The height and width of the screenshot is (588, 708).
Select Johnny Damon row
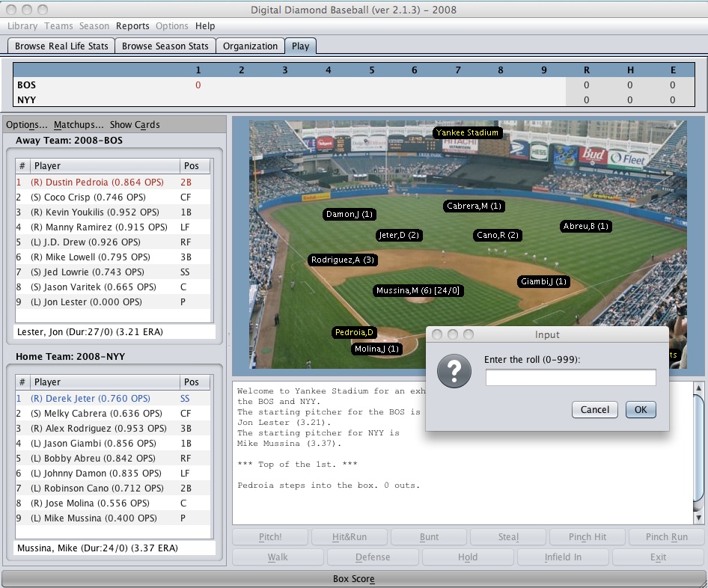coord(113,473)
